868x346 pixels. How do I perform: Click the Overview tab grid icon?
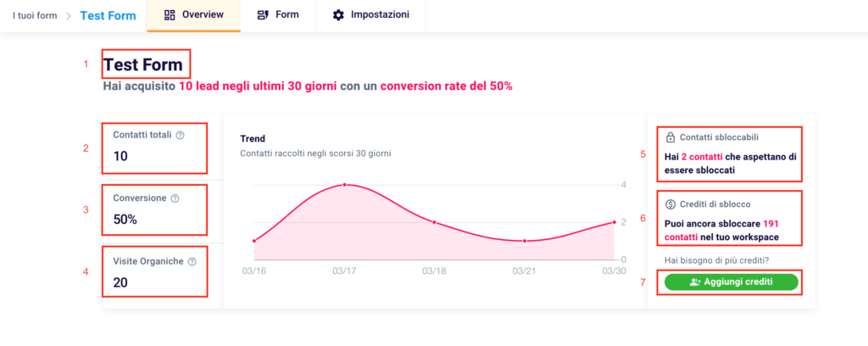click(x=170, y=15)
